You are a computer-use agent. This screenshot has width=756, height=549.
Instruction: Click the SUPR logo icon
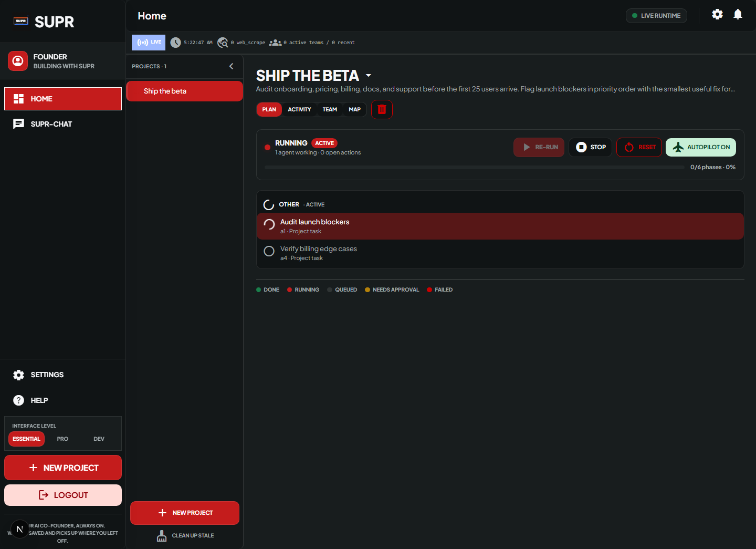point(21,21)
